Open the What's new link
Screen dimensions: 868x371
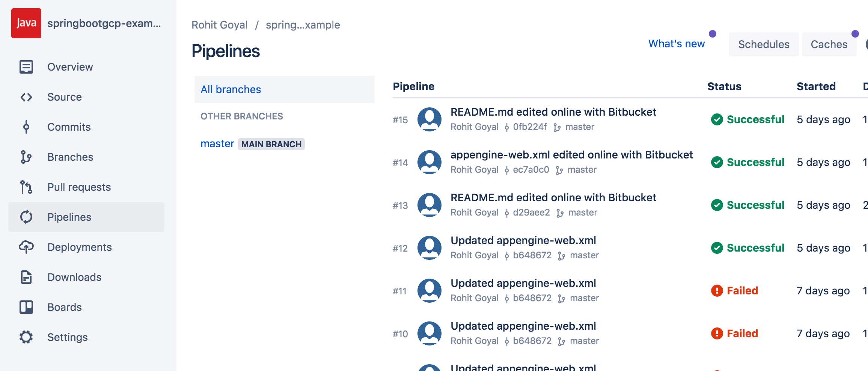[x=677, y=44]
